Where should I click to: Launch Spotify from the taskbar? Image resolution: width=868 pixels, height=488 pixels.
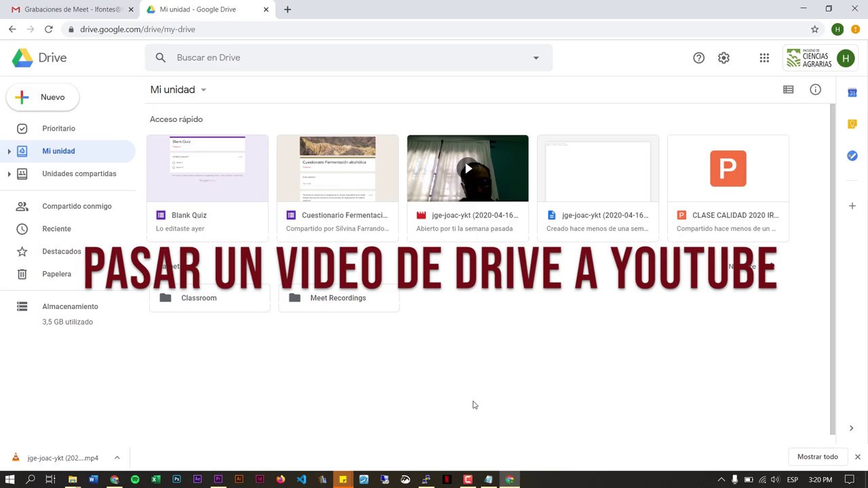(x=135, y=479)
